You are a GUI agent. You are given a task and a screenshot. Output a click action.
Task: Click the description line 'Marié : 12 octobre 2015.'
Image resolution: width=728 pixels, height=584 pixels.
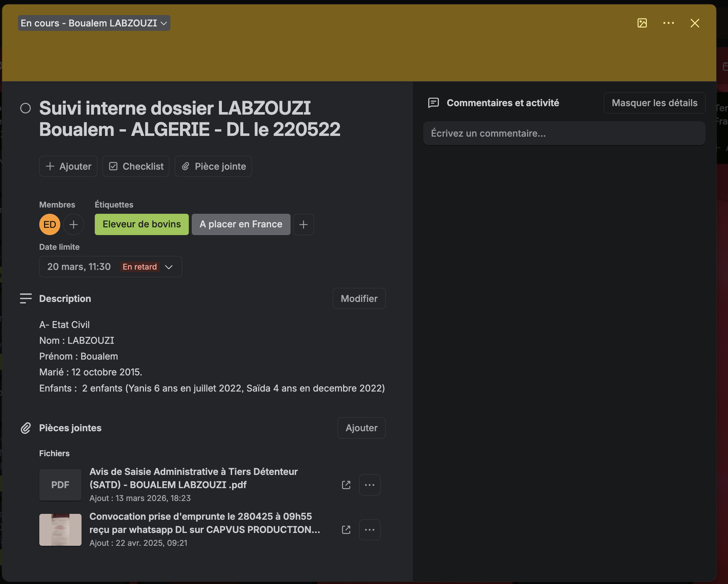tap(91, 372)
